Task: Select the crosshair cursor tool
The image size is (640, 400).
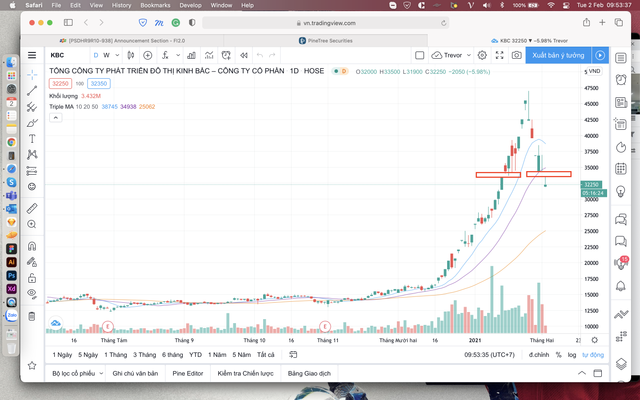Action: pos(32,74)
